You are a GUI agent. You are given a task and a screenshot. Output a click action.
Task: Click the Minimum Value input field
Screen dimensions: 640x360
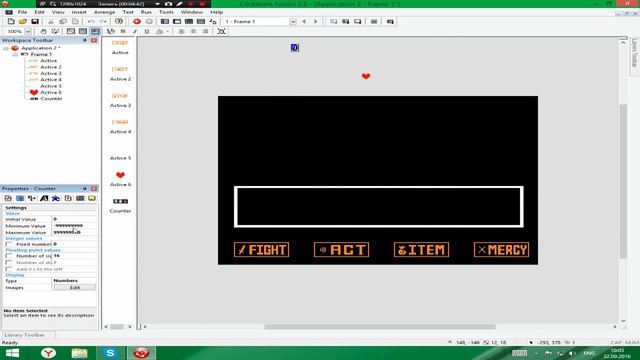74,226
